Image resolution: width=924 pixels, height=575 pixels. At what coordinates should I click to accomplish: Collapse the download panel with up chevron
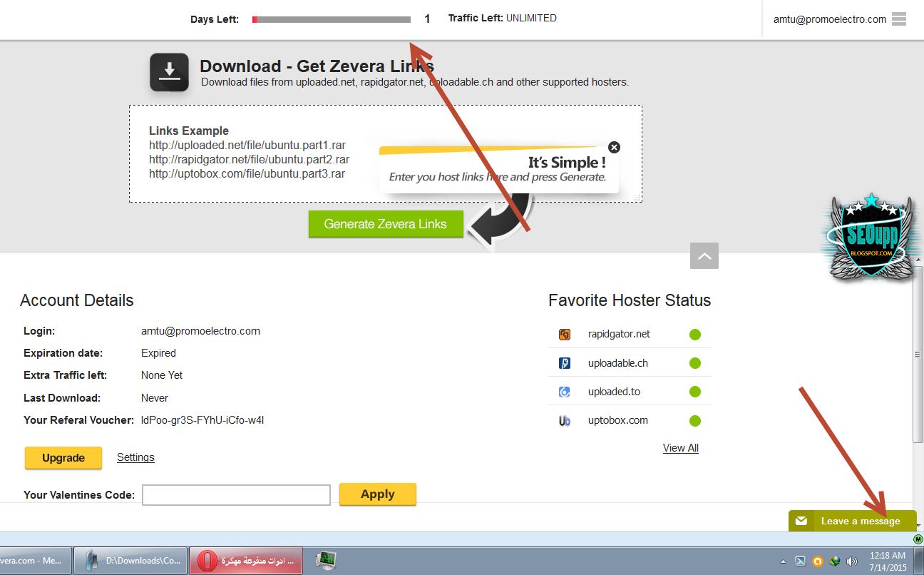point(704,256)
